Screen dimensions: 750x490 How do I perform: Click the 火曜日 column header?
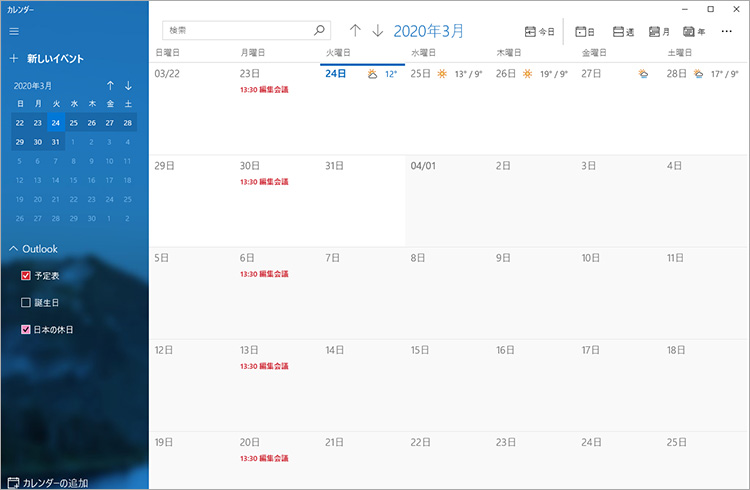pos(338,53)
